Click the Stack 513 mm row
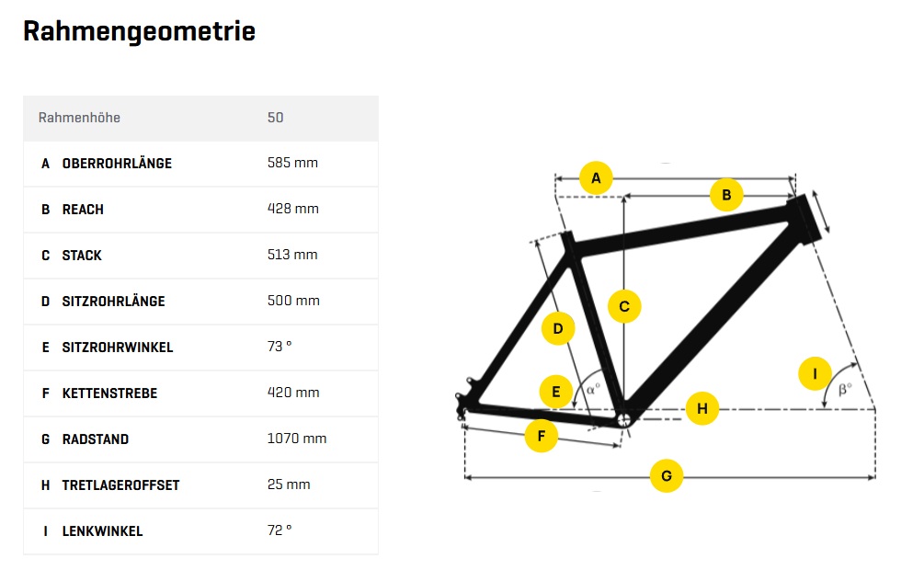The height and width of the screenshot is (570, 924). (200, 256)
